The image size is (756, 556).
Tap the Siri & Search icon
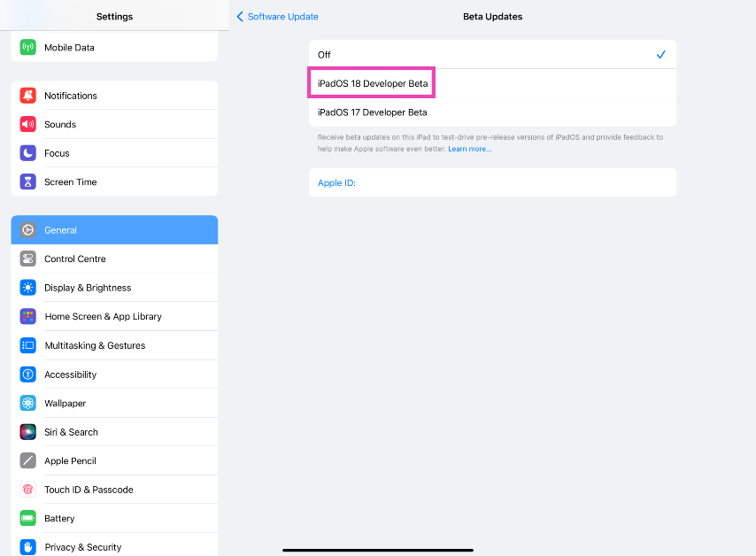coord(28,432)
